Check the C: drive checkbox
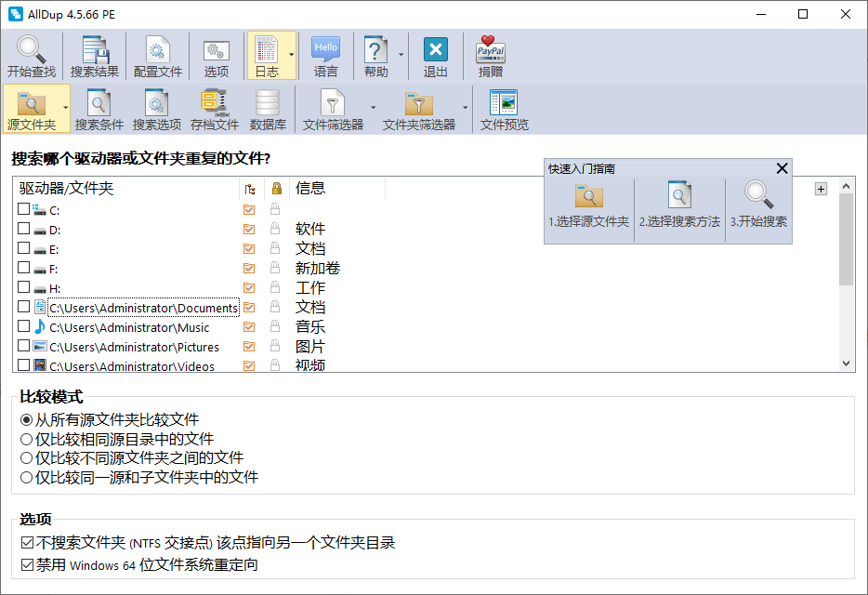Image resolution: width=868 pixels, height=595 pixels. (x=23, y=209)
